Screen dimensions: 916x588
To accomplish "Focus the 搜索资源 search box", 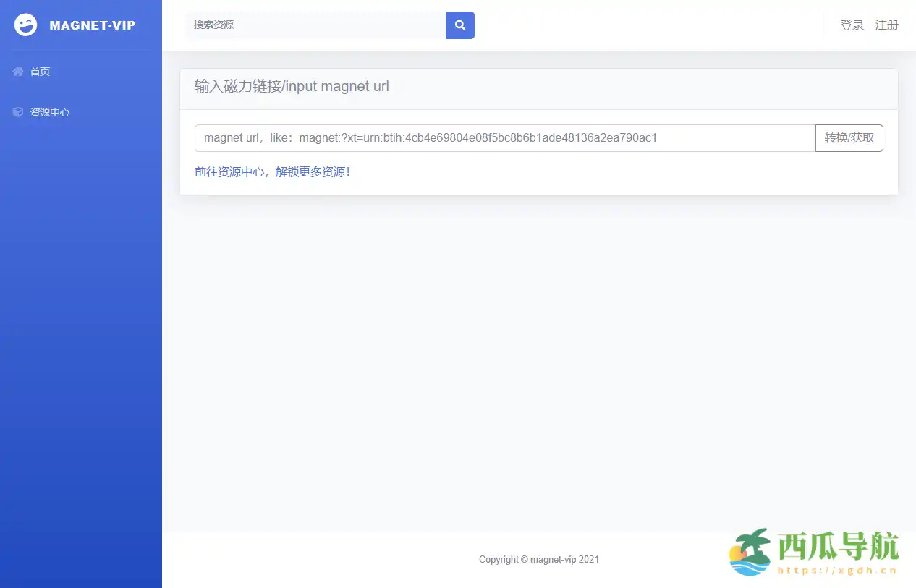I will coord(315,25).
